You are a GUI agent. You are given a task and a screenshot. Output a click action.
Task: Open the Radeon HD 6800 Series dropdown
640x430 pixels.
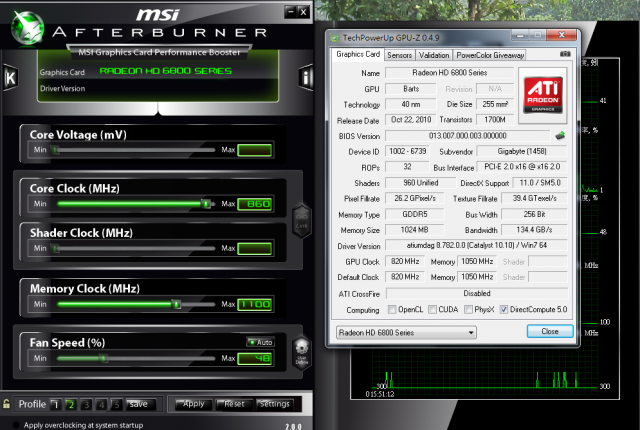pyautogui.click(x=406, y=332)
